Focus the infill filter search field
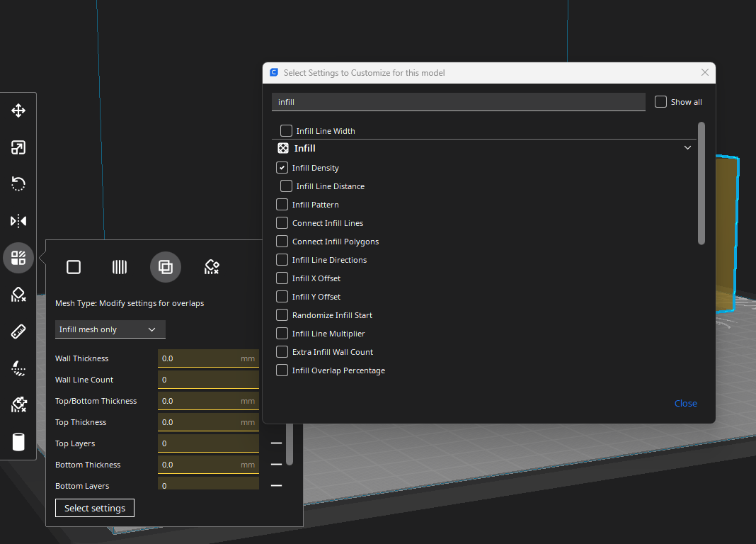 click(458, 102)
